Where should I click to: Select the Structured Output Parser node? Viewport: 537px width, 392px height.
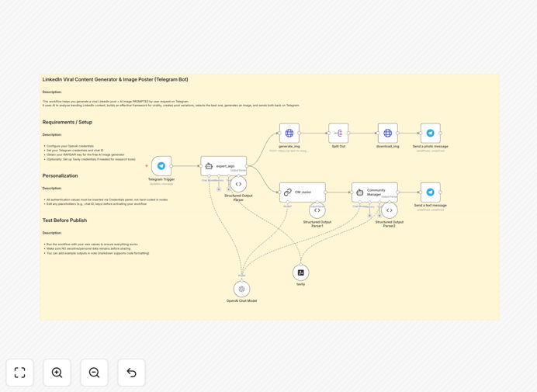[238, 184]
